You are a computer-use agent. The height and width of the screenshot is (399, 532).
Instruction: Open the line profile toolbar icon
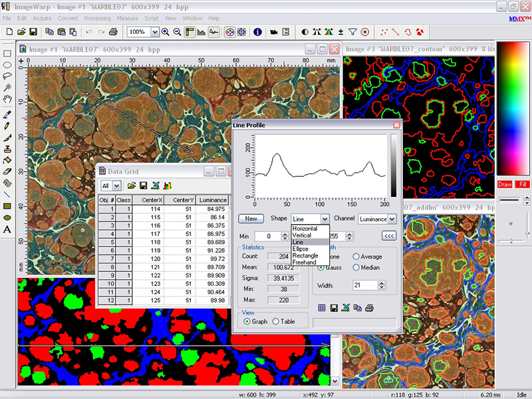tap(213, 32)
